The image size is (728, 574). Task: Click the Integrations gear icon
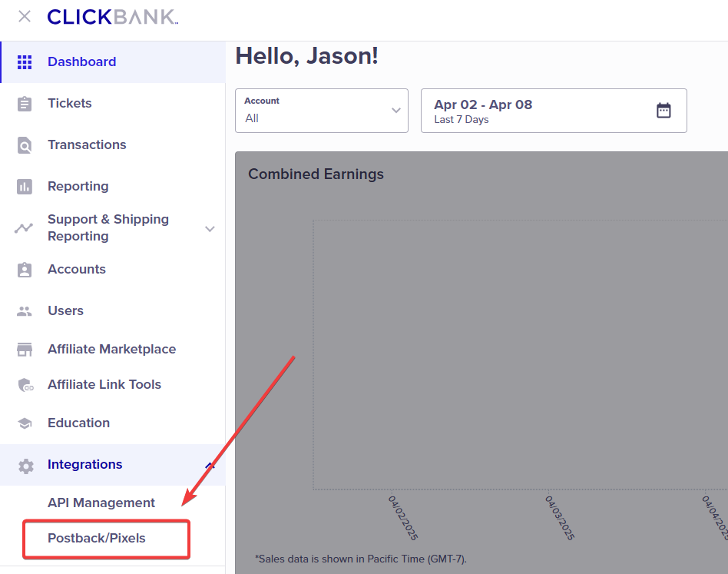tap(26, 466)
